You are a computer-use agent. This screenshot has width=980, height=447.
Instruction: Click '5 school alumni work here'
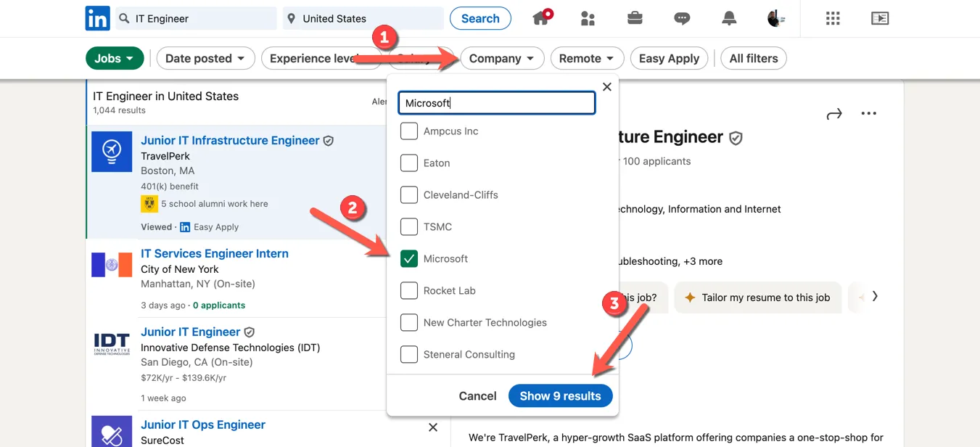215,204
